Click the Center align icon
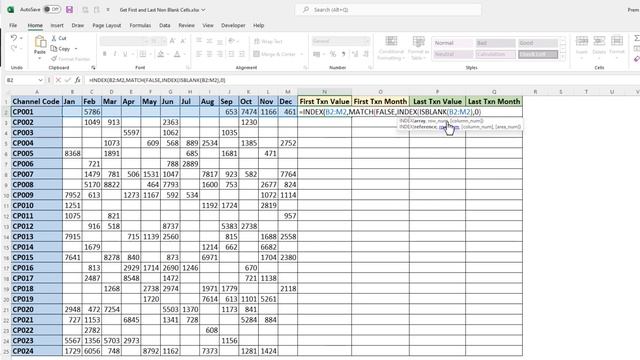The width and height of the screenshot is (640, 360). coord(209,54)
